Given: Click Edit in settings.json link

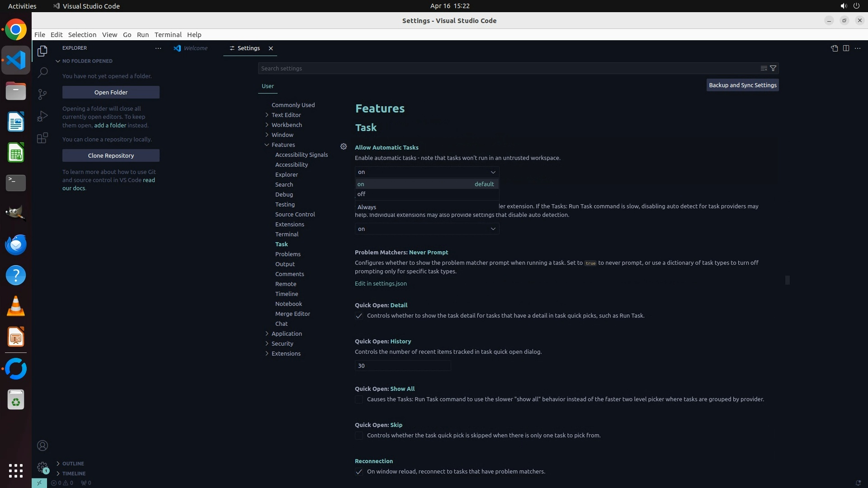Looking at the screenshot, I should click(x=381, y=283).
